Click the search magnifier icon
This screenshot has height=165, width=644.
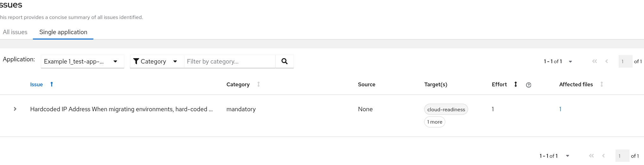284,61
